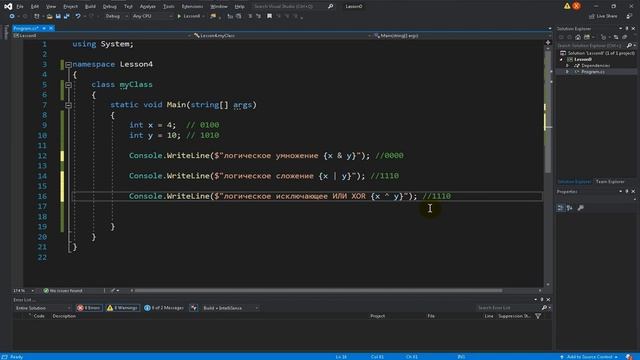Click the yellow warning notification icon
640x360 pixels.
pyautogui.click(x=567, y=6)
